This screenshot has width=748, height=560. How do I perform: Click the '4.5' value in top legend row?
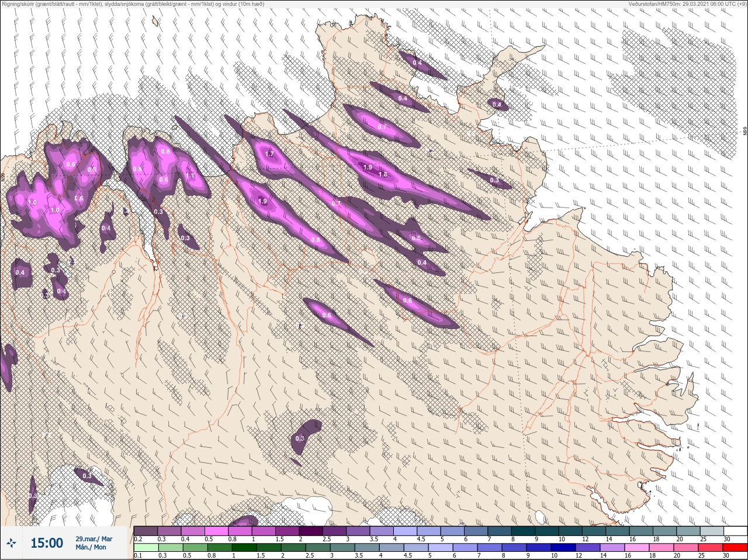coord(421,539)
